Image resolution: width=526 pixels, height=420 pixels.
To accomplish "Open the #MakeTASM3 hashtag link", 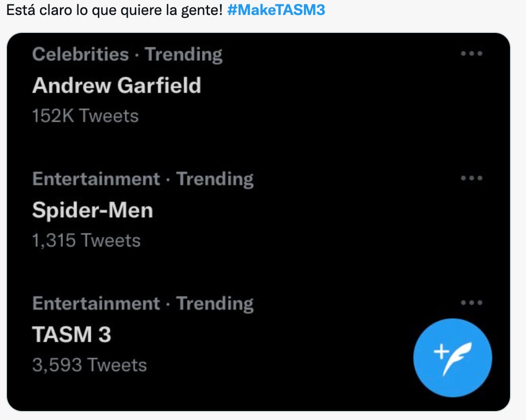I will tap(276, 10).
